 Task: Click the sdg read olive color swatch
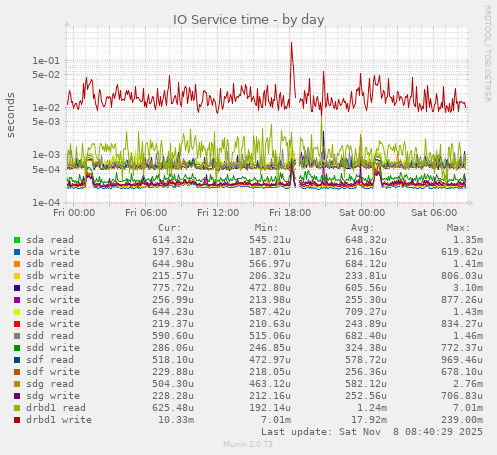click(17, 384)
